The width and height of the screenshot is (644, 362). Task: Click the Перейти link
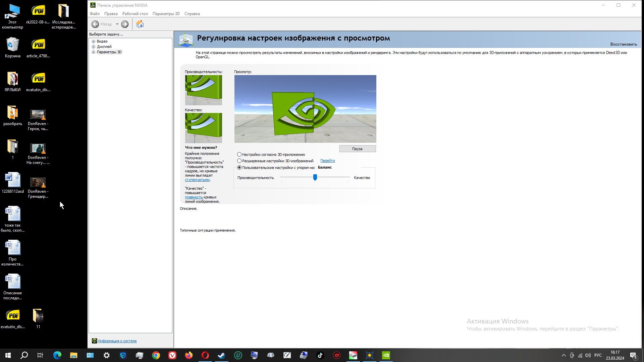click(327, 161)
